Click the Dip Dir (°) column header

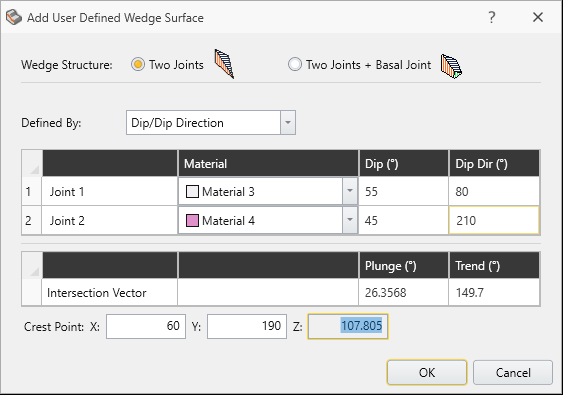(494, 164)
